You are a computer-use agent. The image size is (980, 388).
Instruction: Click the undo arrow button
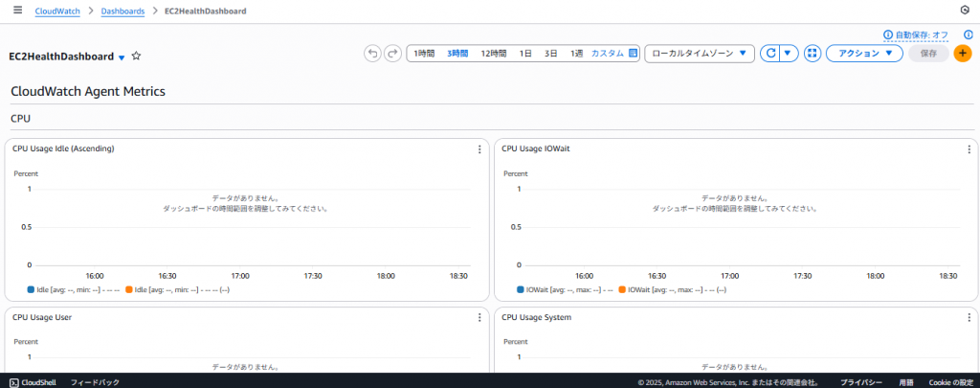372,54
